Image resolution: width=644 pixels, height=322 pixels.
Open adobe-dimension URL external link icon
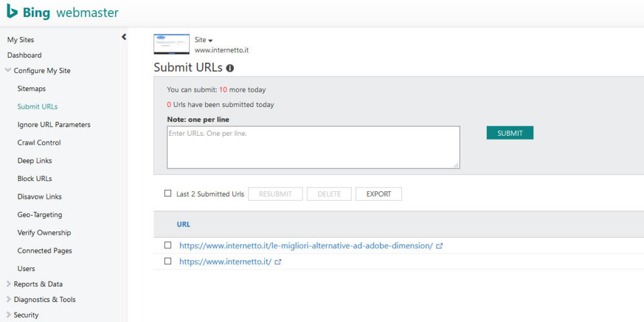[x=440, y=246]
